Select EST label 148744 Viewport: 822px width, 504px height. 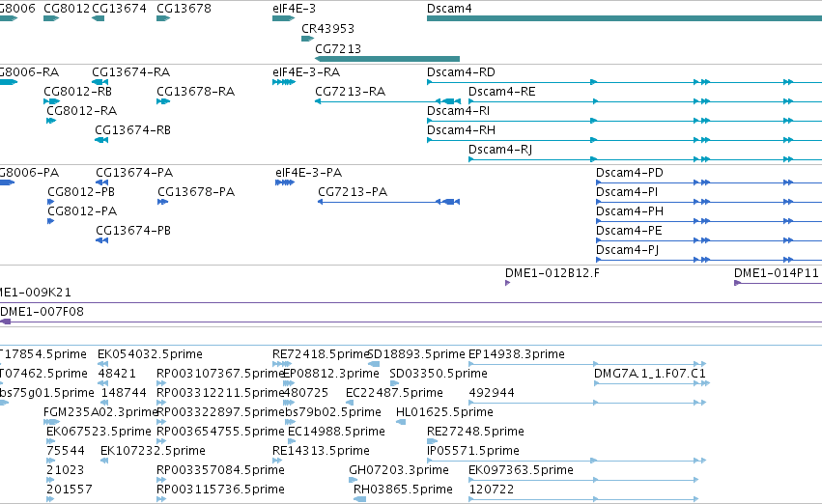124,393
